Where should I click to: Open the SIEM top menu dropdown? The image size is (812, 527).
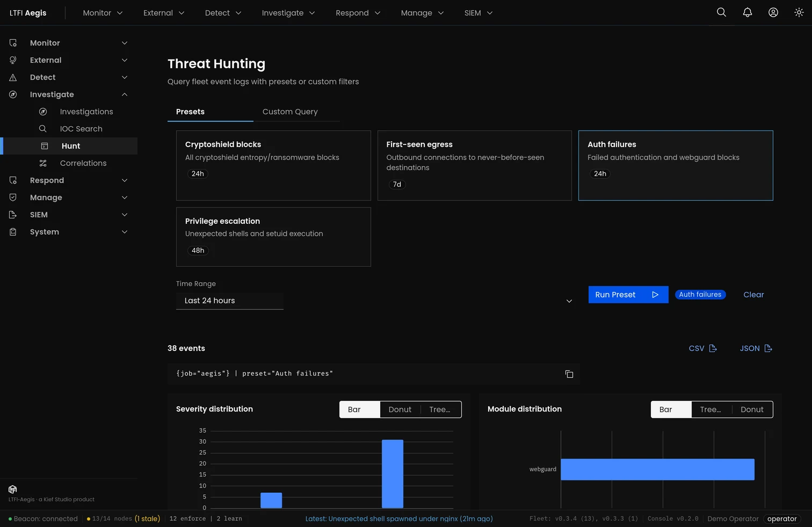(x=479, y=13)
